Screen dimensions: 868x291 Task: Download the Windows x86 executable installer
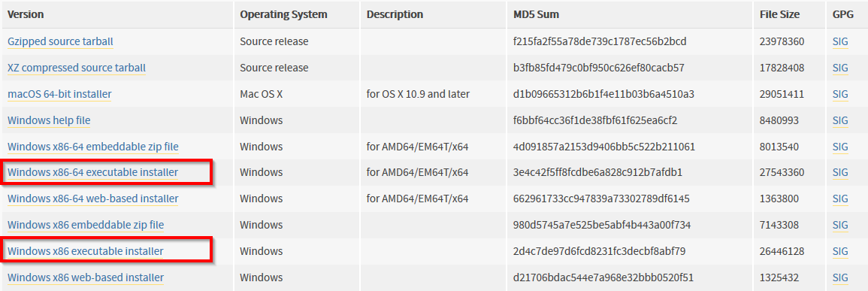(x=85, y=251)
